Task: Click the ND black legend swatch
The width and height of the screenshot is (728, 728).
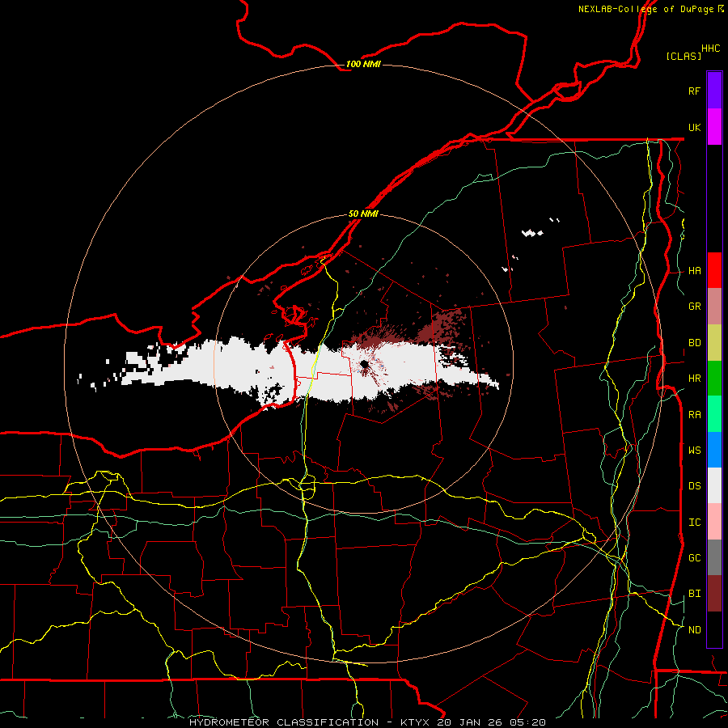Action: tap(714, 629)
